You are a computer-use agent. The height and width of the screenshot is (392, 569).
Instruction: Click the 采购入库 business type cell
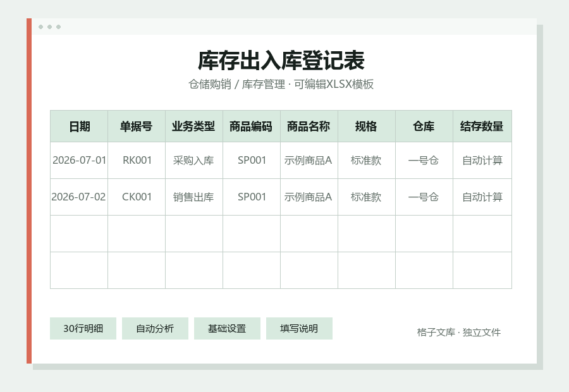[x=194, y=161]
